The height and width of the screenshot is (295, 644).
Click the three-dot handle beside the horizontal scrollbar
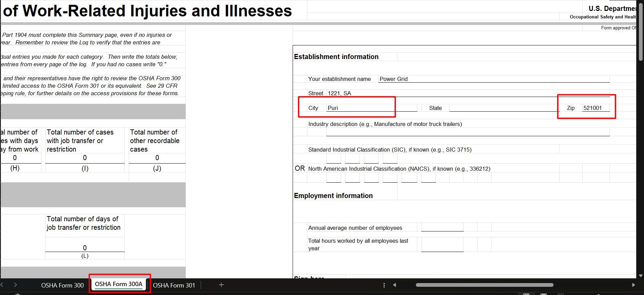pos(384,285)
